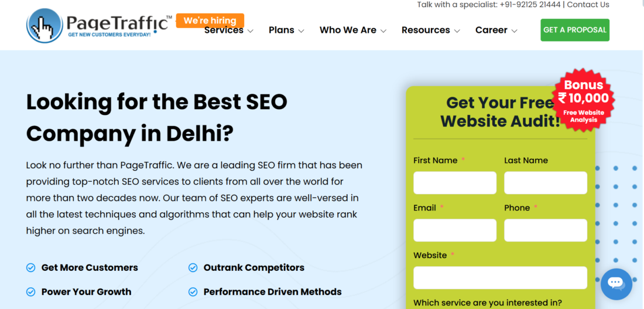Open the Career menu

point(496,30)
